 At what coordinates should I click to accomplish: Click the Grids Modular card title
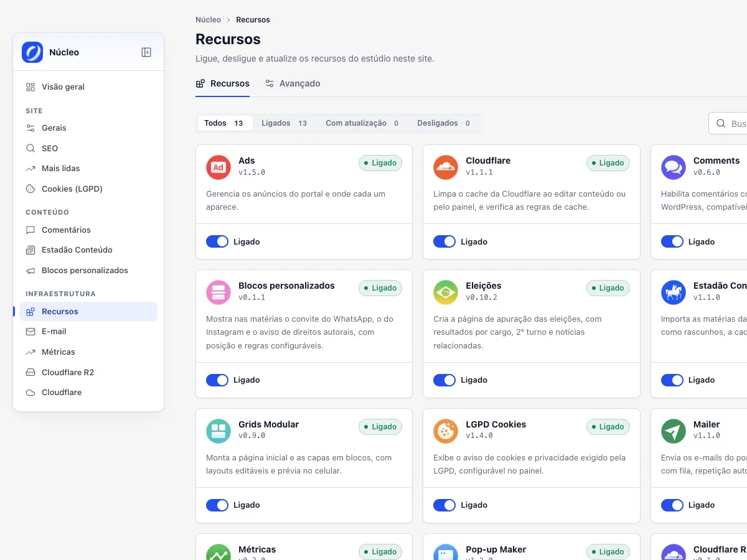pos(268,424)
